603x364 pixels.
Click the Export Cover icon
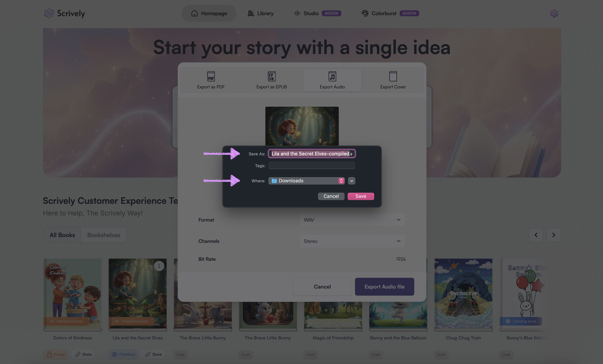tap(393, 76)
